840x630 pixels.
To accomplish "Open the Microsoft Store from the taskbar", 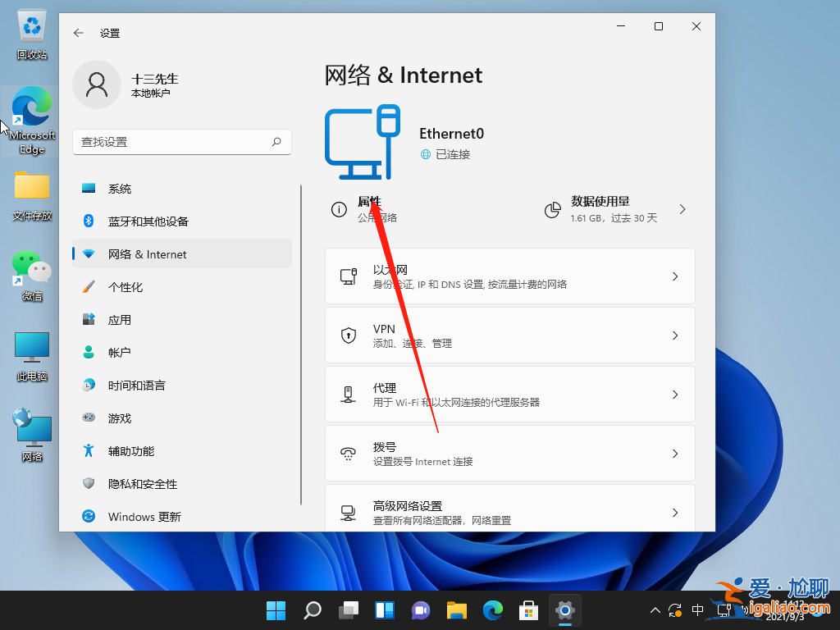I will 529,610.
